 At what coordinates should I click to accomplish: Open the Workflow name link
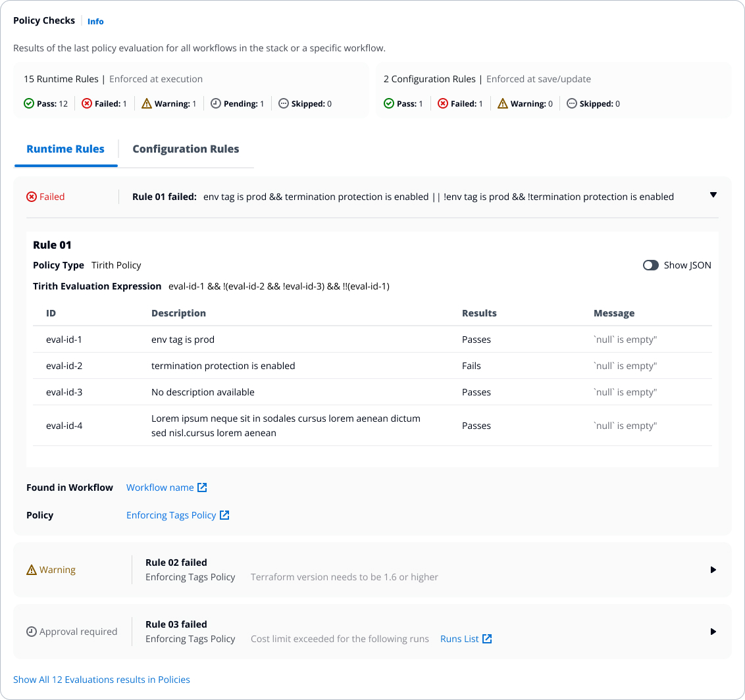(x=160, y=488)
